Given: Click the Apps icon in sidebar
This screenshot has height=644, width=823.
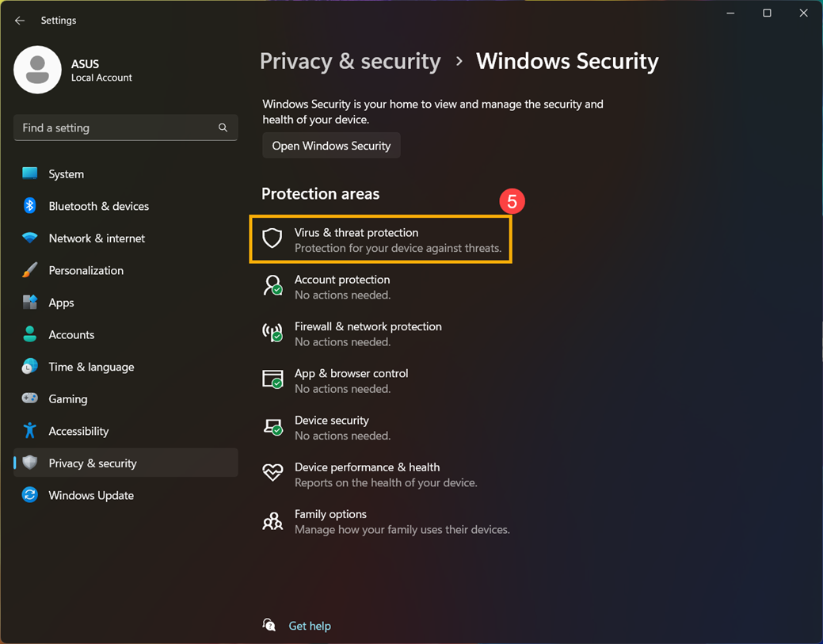Looking at the screenshot, I should [x=30, y=303].
